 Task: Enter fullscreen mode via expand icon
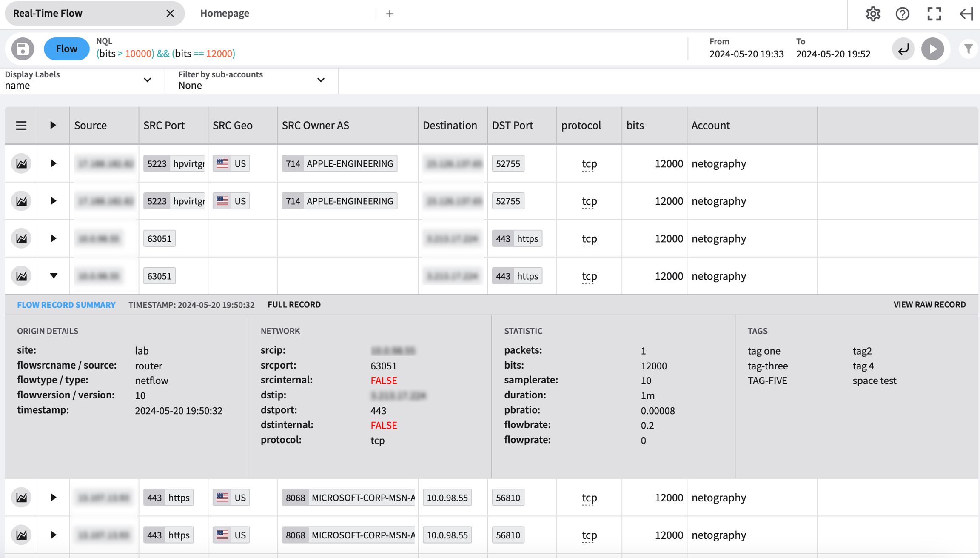[934, 14]
